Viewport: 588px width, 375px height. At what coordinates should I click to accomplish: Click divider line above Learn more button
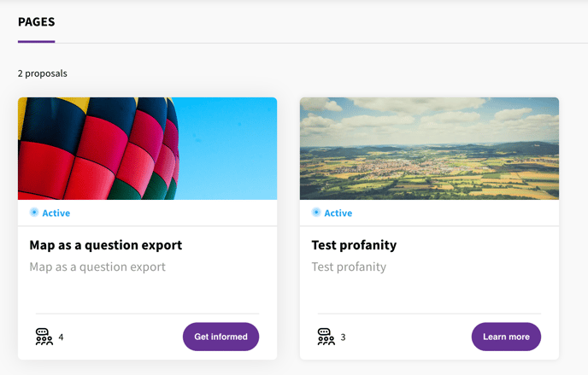(x=429, y=313)
